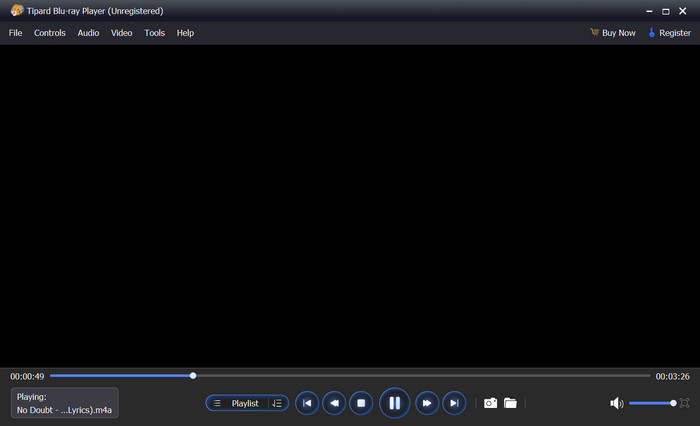Skip to the next track

point(454,403)
